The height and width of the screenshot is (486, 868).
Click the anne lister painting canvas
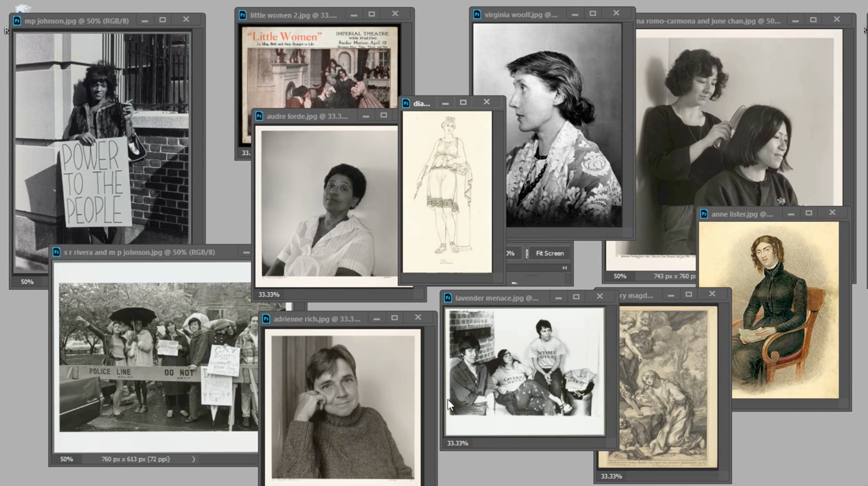tap(769, 310)
